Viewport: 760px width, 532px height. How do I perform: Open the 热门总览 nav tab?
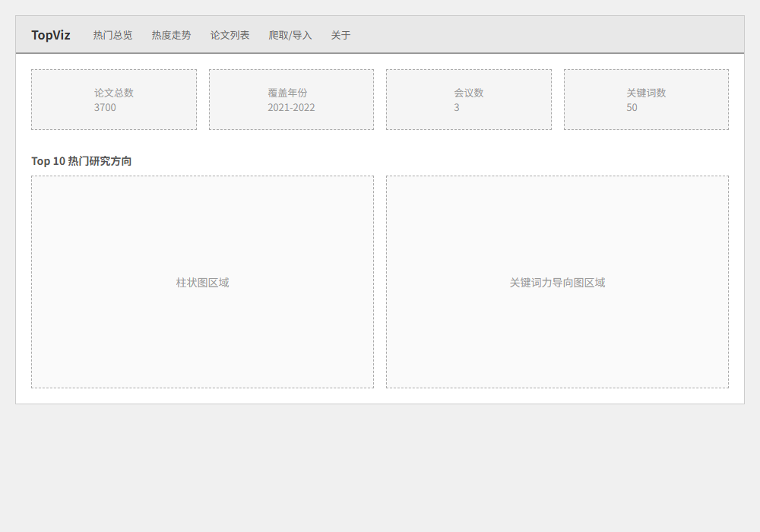[112, 35]
